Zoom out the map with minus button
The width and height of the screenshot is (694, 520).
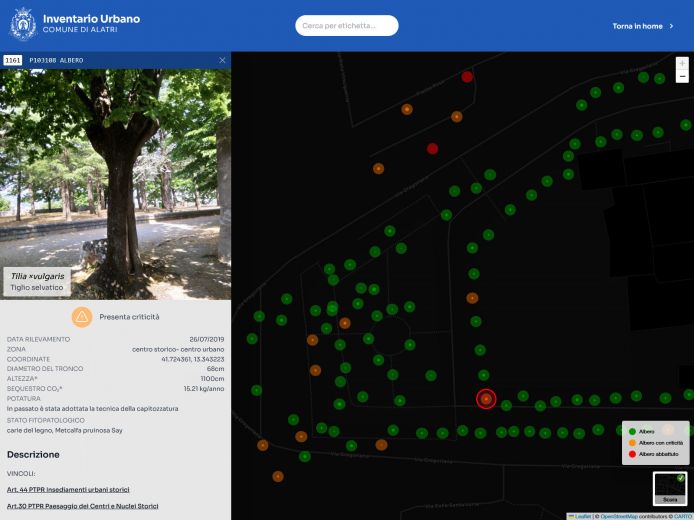[x=682, y=77]
